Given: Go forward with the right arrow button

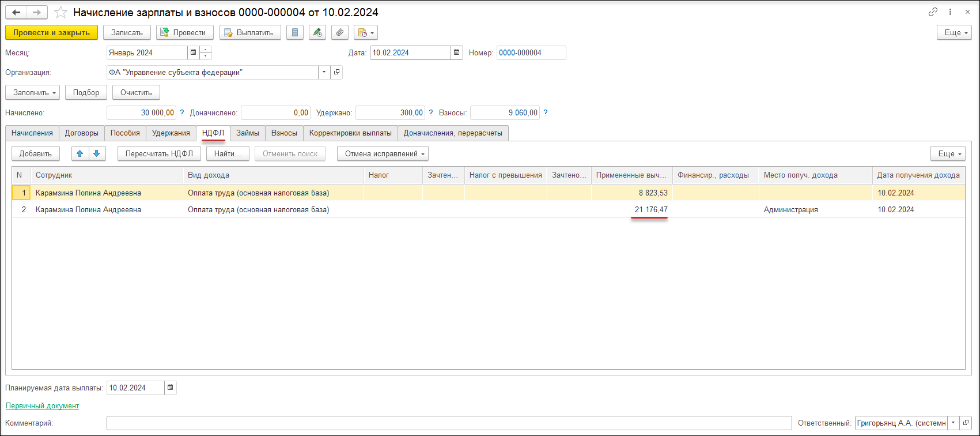Looking at the screenshot, I should [37, 12].
